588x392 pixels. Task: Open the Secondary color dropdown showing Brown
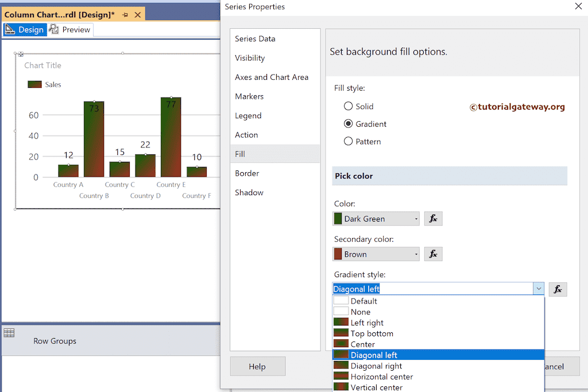tap(416, 254)
